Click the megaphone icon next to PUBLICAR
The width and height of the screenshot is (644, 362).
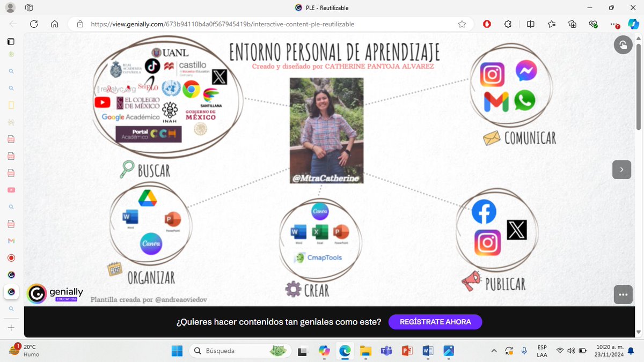[471, 280]
